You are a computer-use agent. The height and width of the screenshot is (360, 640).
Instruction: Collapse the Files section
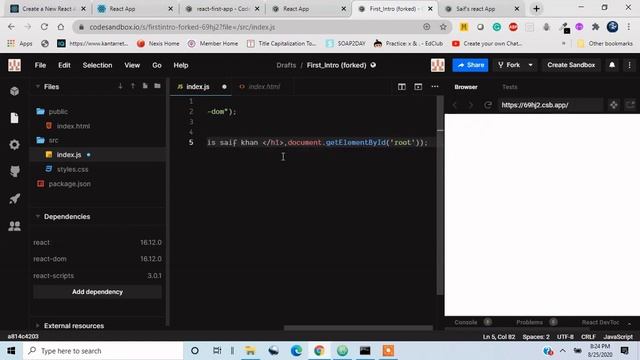coord(38,87)
